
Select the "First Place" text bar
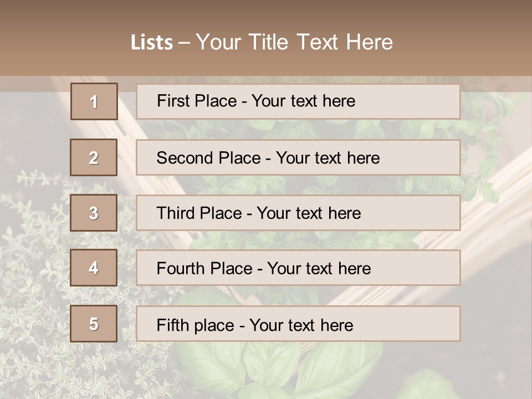[x=298, y=101]
